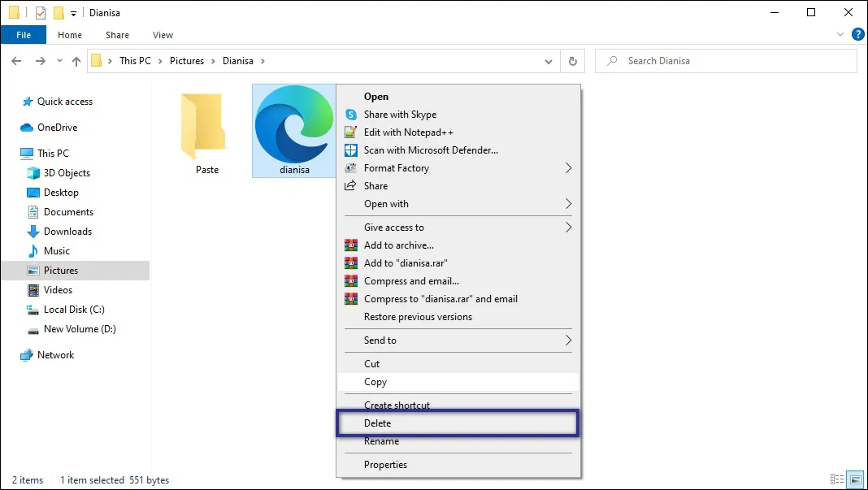Open Help with the question mark icon
This screenshot has width=868, height=490.
tap(859, 34)
